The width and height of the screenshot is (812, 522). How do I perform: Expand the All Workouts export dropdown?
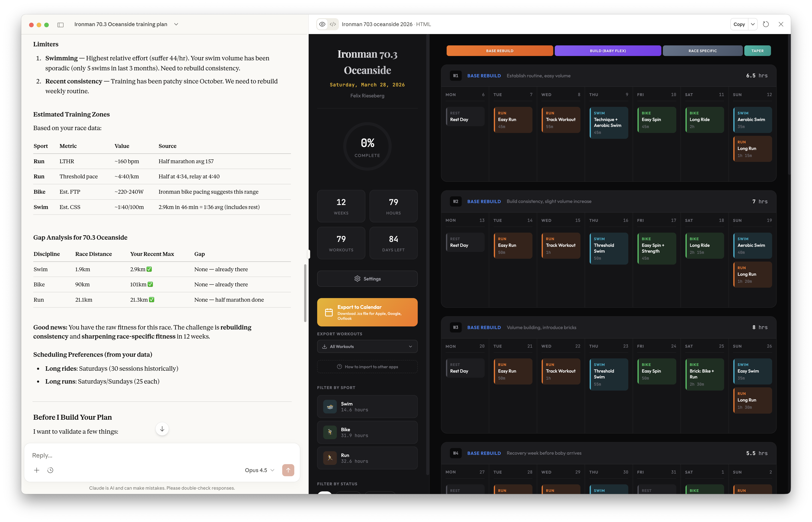pos(367,346)
